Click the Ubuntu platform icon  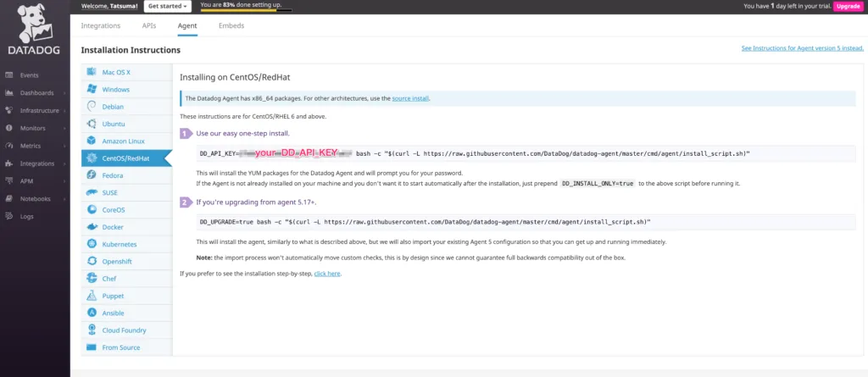[92, 124]
